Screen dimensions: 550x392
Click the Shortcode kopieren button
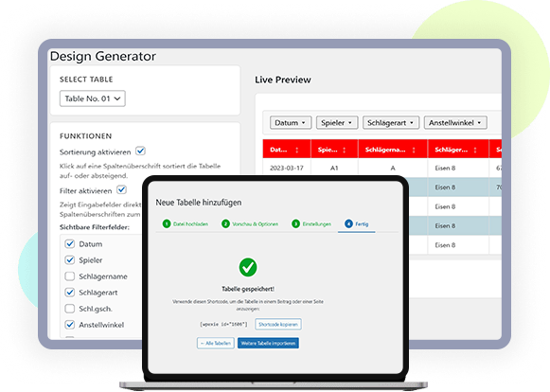tap(278, 324)
